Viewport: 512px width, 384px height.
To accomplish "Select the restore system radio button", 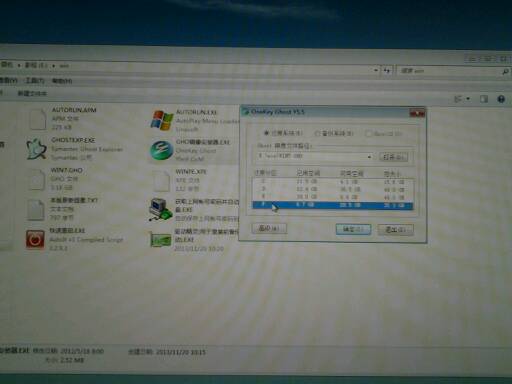I will [266, 133].
